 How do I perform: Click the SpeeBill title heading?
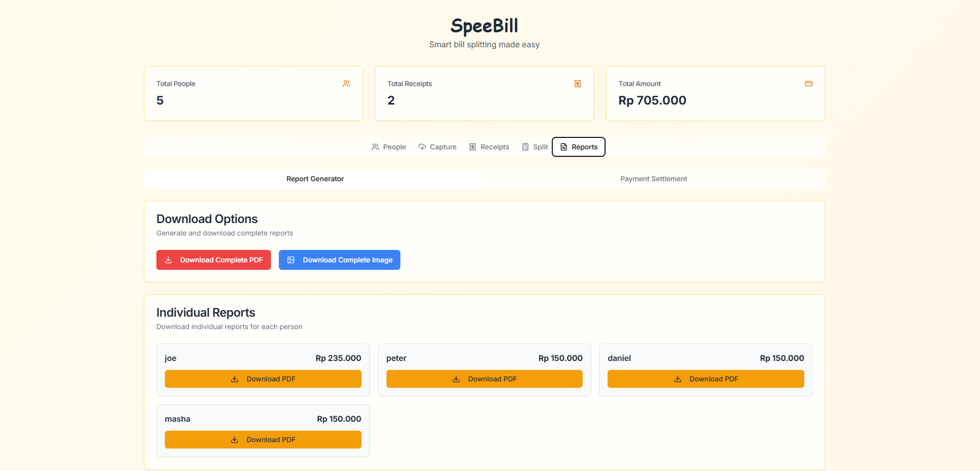pyautogui.click(x=484, y=26)
